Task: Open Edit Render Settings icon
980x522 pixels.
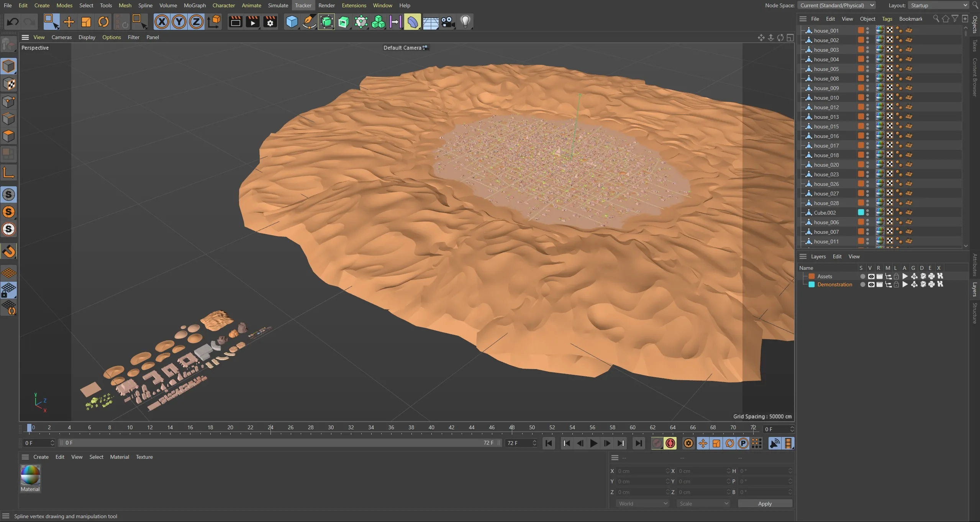Action: coord(270,22)
